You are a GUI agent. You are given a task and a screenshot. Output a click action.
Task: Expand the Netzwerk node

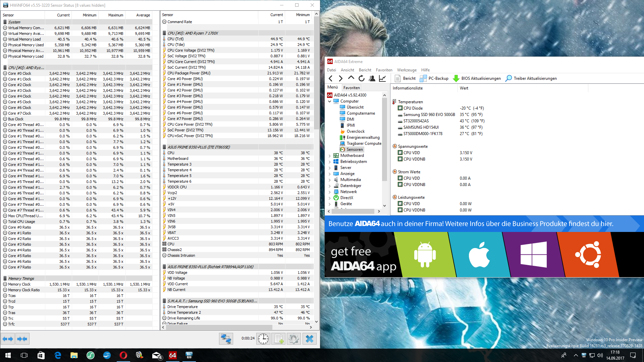329,192
